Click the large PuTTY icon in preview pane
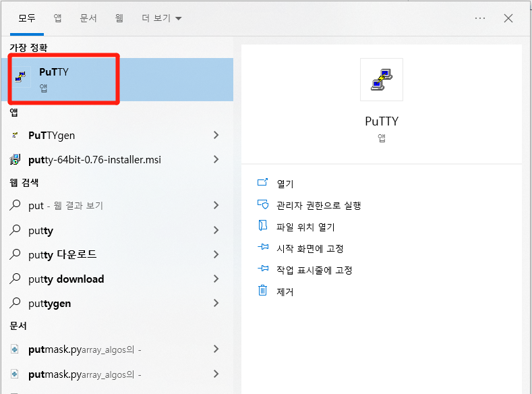 point(382,80)
